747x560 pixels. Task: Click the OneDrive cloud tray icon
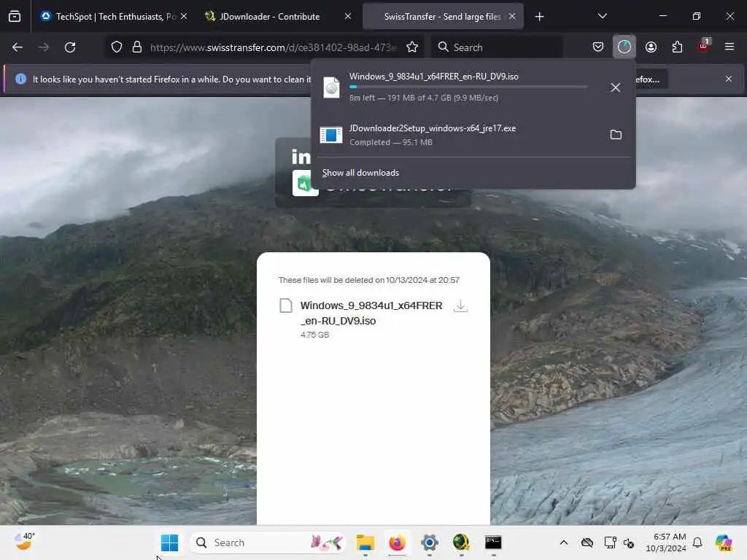pyautogui.click(x=587, y=542)
